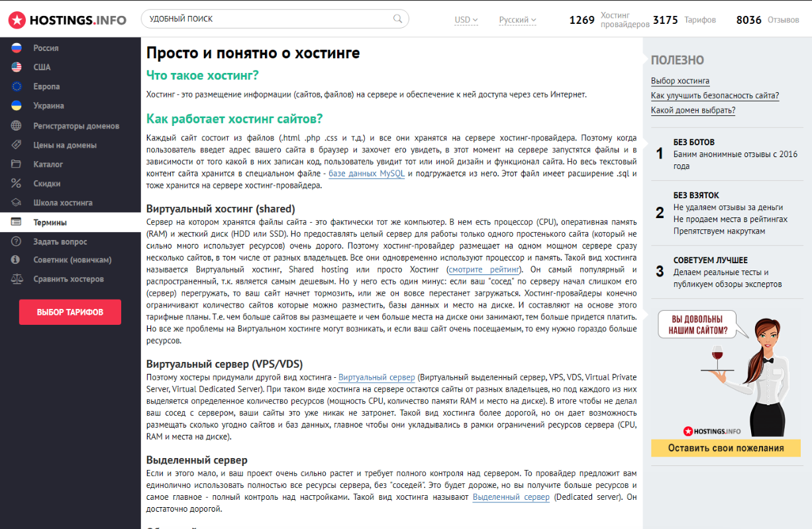Click the Советник (новичкам) info icon
Screen dimensions: 812x529
[x=14, y=260]
